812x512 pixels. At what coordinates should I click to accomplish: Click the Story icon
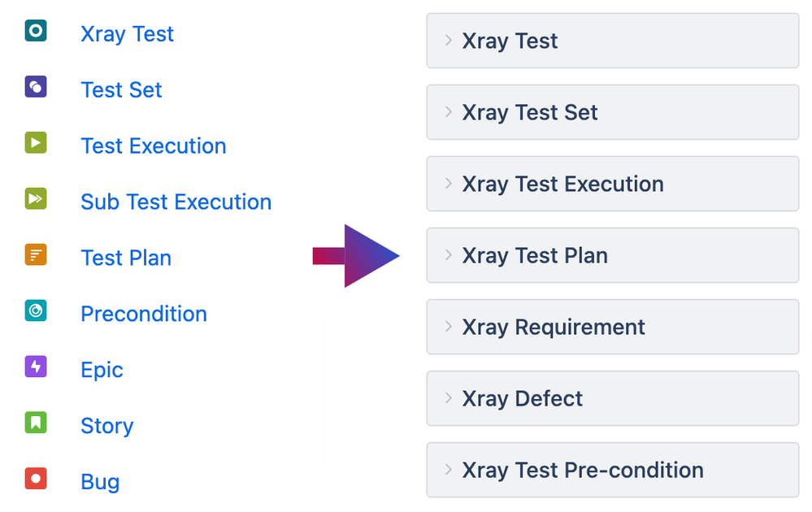coord(34,423)
